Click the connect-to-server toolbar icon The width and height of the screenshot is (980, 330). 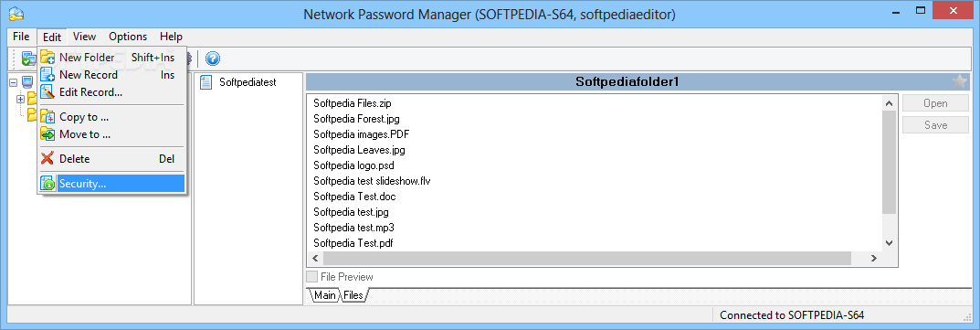click(28, 59)
